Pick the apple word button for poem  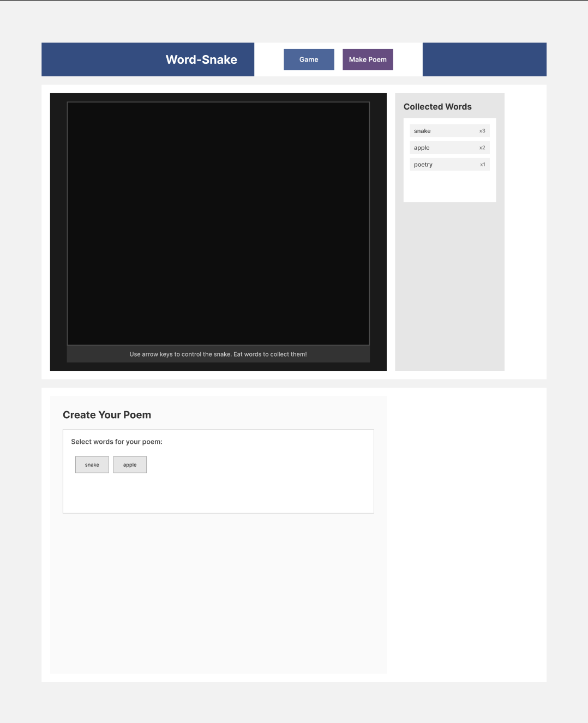click(x=130, y=465)
